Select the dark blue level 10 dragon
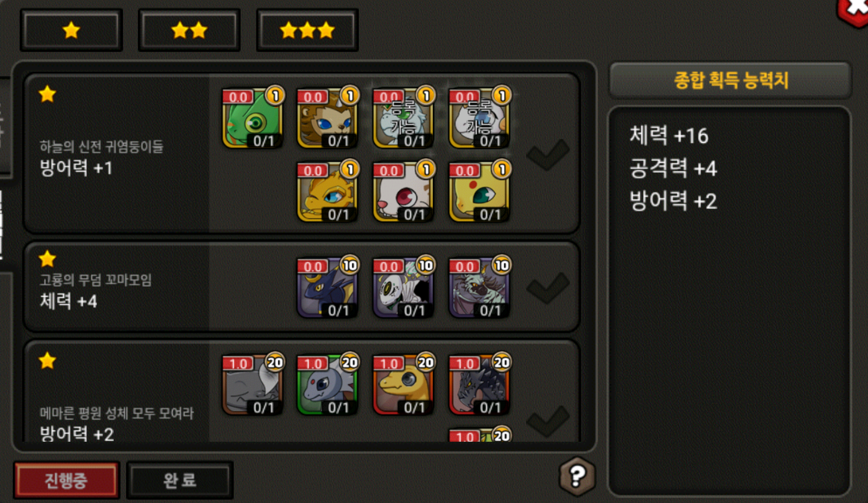Image resolution: width=868 pixels, height=503 pixels. tap(328, 288)
